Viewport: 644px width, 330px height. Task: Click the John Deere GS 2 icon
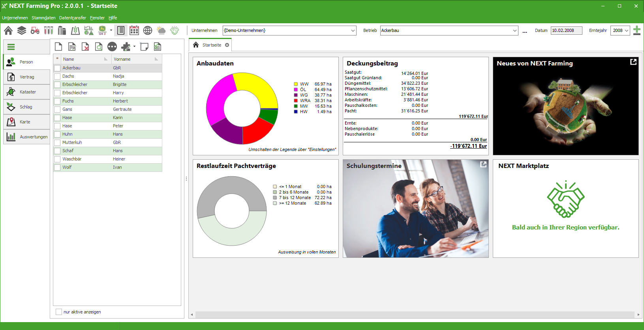[x=102, y=30]
